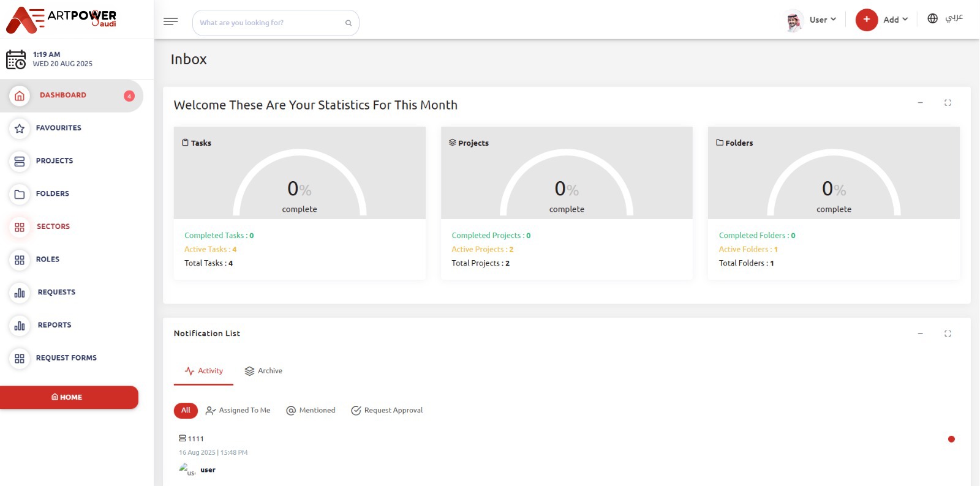The height and width of the screenshot is (486, 980).
Task: Filter notifications by Assigned To Me
Action: tap(238, 411)
